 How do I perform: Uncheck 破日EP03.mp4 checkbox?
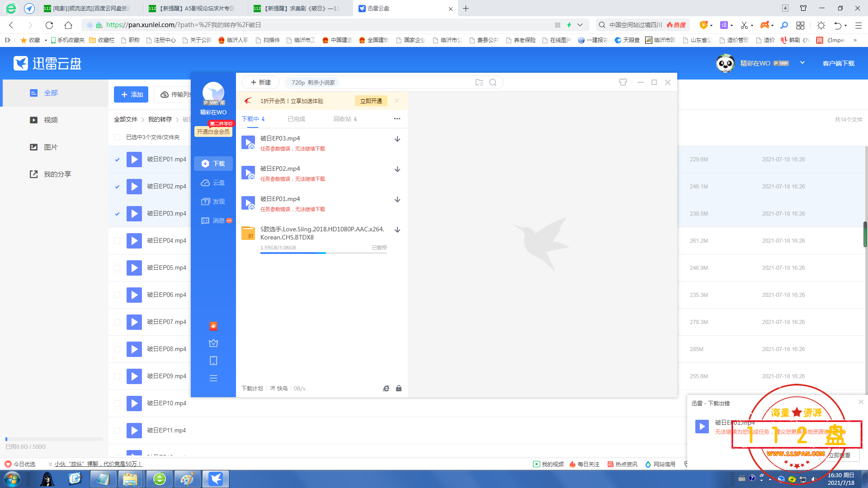(117, 214)
